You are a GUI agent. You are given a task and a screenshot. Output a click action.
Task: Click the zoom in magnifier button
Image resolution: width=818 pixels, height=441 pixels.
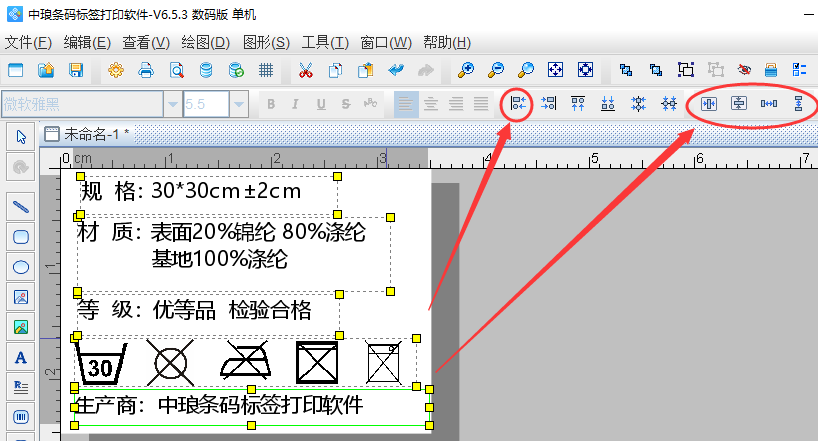(x=465, y=70)
